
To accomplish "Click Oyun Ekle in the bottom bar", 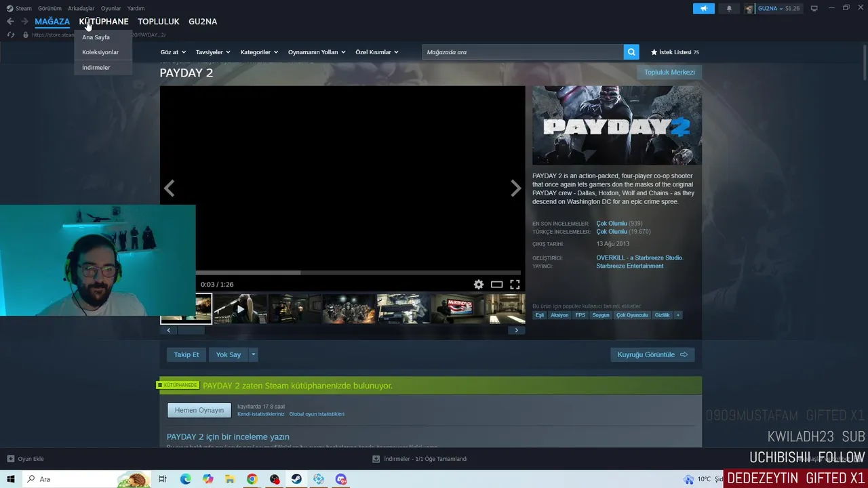I will tap(25, 459).
